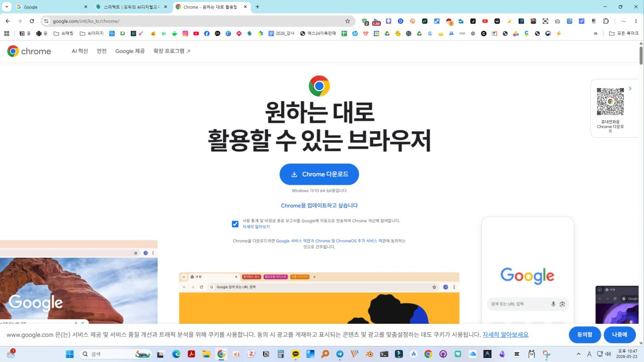Viewport: 644px width, 362px height.
Task: Open the Facebook bookmark icon
Action: (207, 33)
